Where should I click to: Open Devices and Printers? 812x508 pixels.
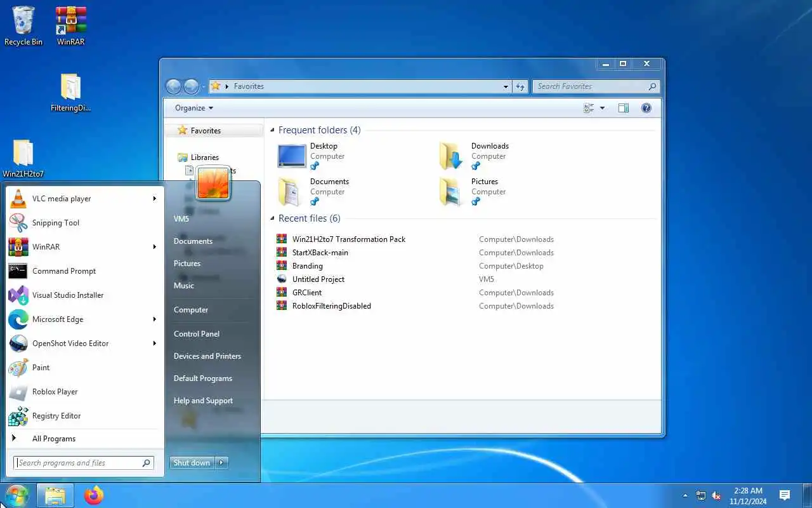(207, 356)
